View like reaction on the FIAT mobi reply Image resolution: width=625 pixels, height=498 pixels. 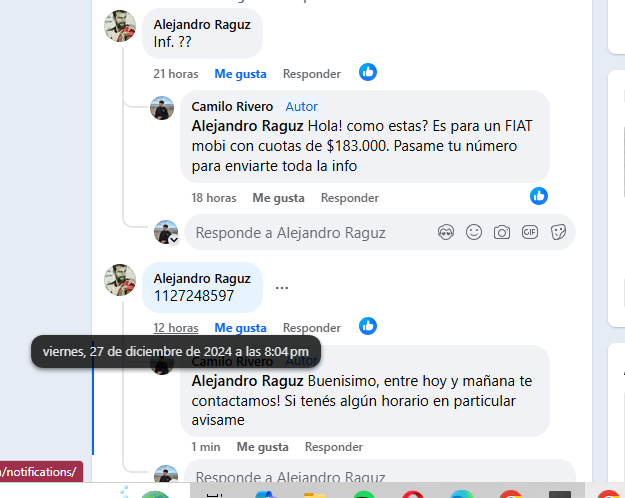[539, 196]
